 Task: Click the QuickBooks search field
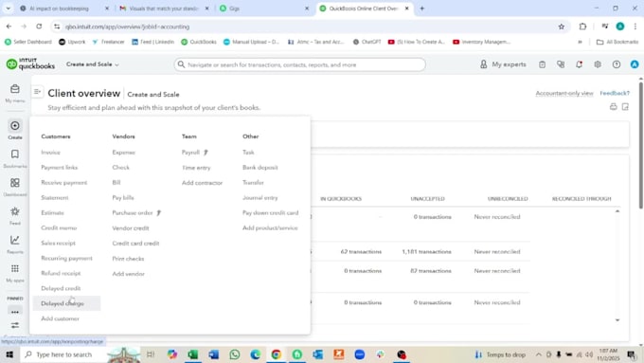tap(300, 64)
